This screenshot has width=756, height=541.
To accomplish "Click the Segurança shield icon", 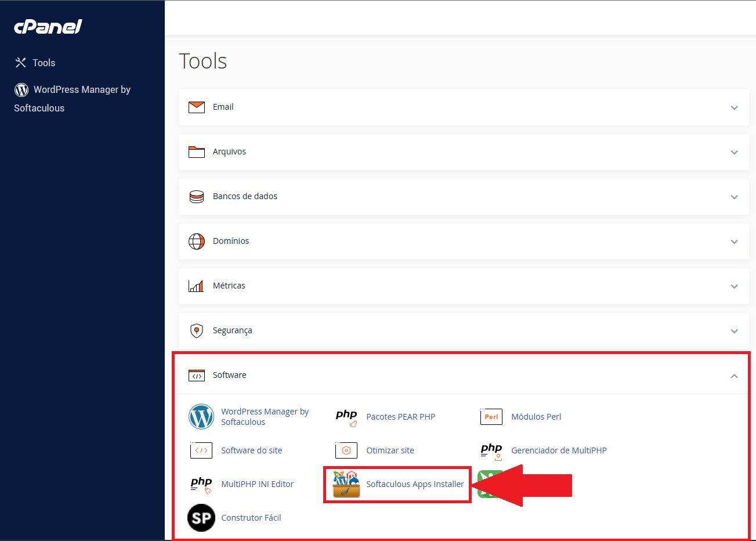I will point(197,330).
